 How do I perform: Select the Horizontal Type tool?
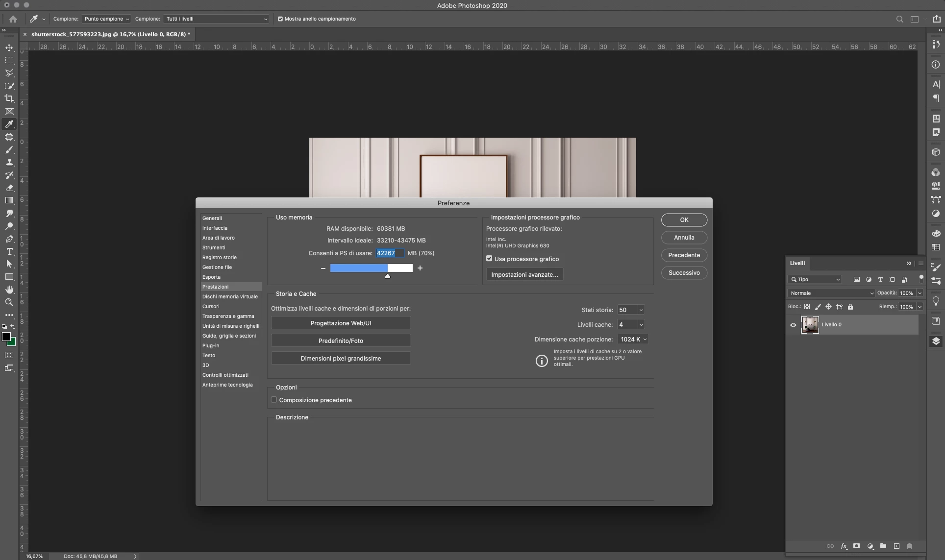(x=9, y=251)
